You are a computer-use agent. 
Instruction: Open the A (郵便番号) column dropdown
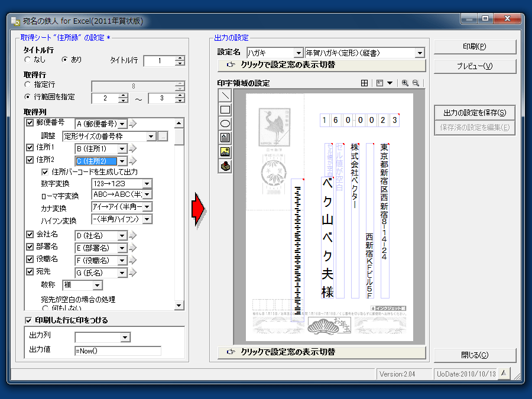[x=122, y=124]
